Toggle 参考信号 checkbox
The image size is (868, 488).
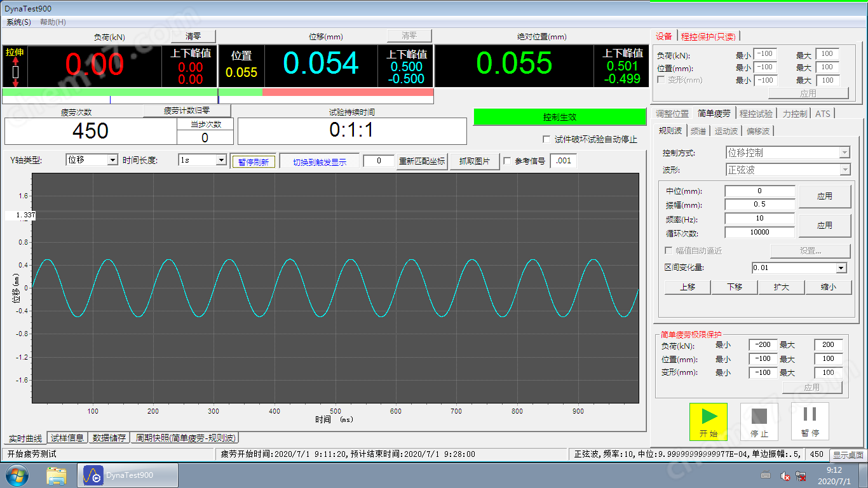[507, 161]
